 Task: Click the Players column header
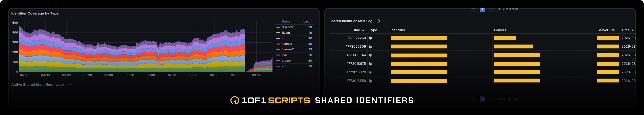click(500, 30)
